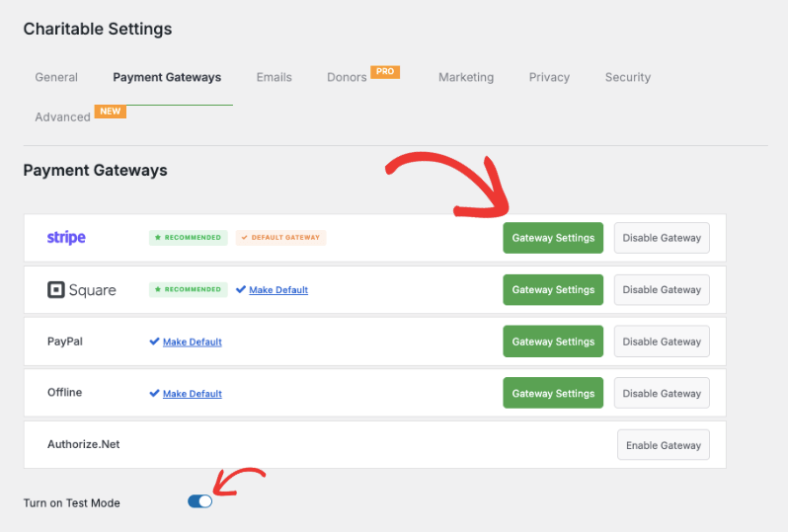Make Square the default gateway

pos(278,290)
